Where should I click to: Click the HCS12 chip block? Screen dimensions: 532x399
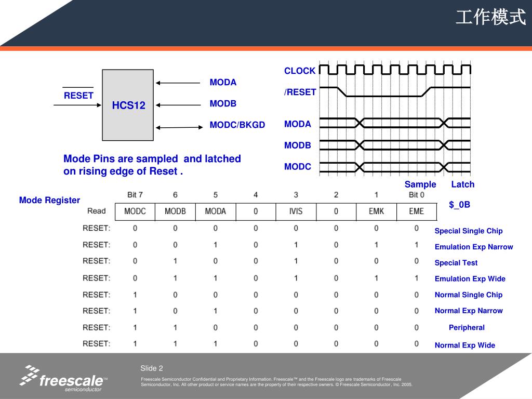tap(128, 105)
